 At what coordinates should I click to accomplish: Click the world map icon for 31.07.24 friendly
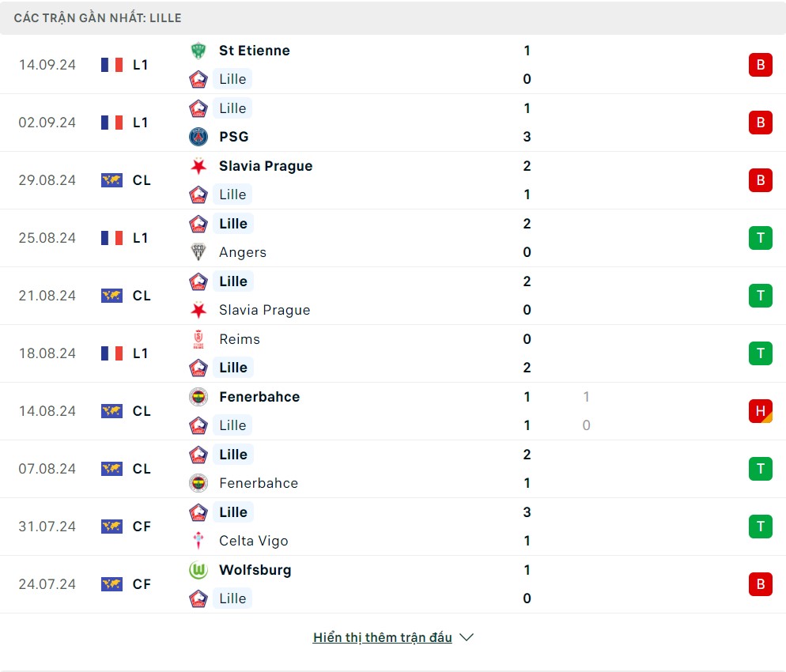pos(111,527)
